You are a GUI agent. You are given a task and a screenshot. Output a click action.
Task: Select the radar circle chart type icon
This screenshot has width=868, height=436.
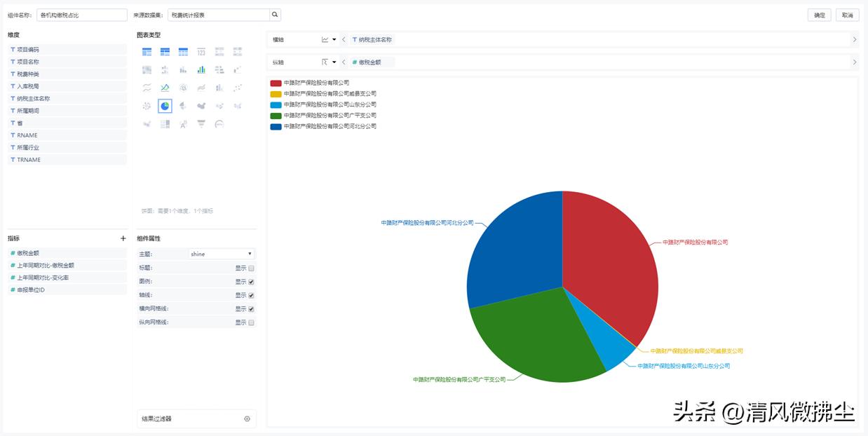point(183,88)
